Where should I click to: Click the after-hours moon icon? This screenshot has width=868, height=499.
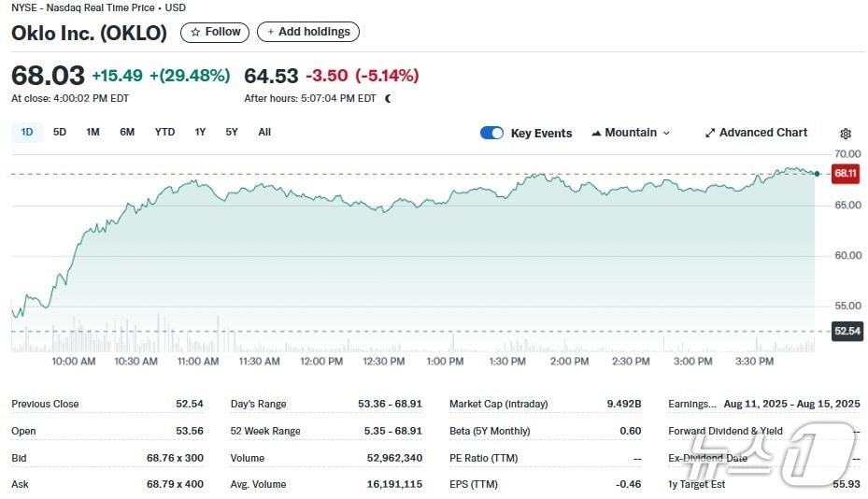click(388, 98)
